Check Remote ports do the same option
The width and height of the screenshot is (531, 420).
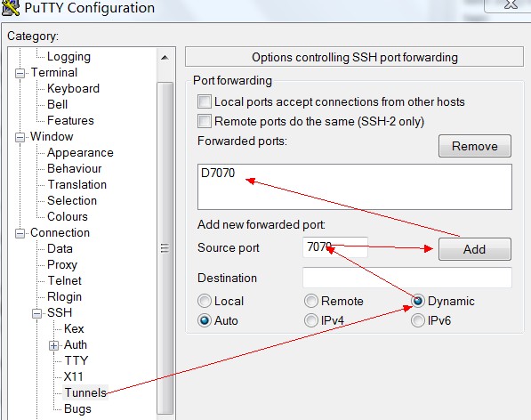pyautogui.click(x=205, y=121)
